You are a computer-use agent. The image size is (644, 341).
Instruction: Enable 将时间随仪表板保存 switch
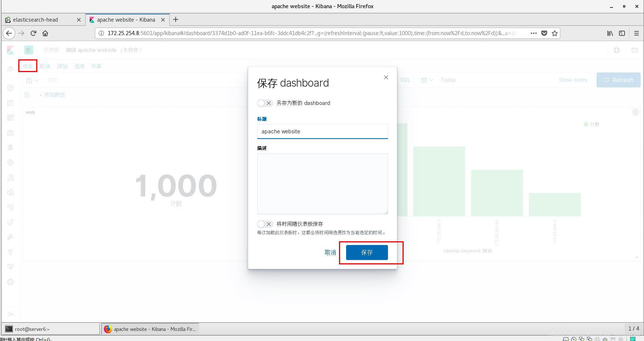[265, 224]
